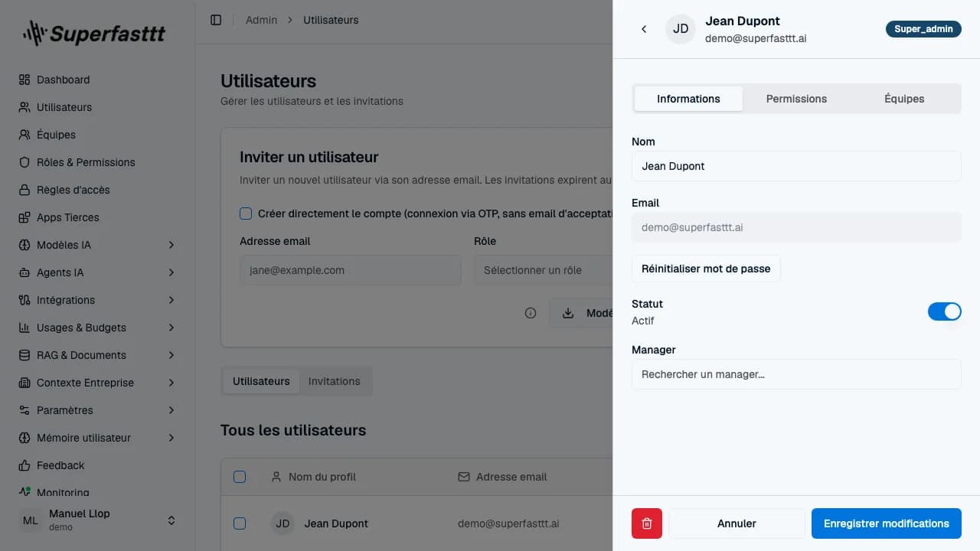Expand the Modèles IA submenu chevron
980x551 pixels.
coord(171,245)
